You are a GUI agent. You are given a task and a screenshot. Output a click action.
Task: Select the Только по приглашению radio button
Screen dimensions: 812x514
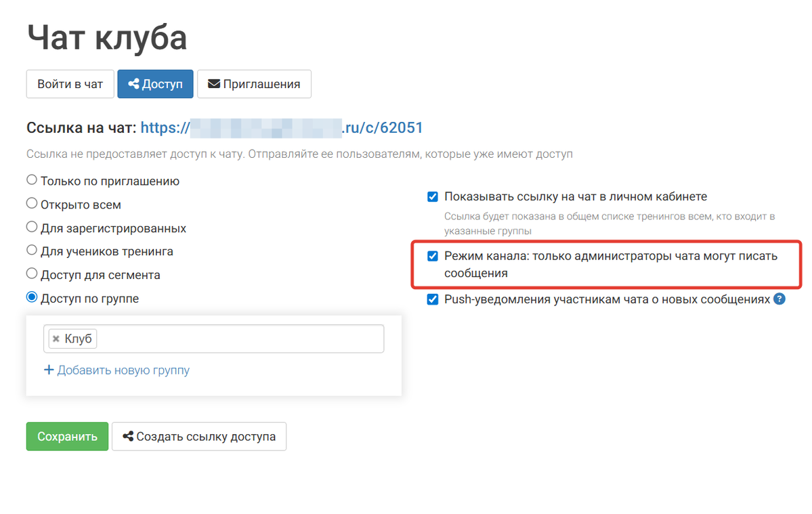pos(31,179)
